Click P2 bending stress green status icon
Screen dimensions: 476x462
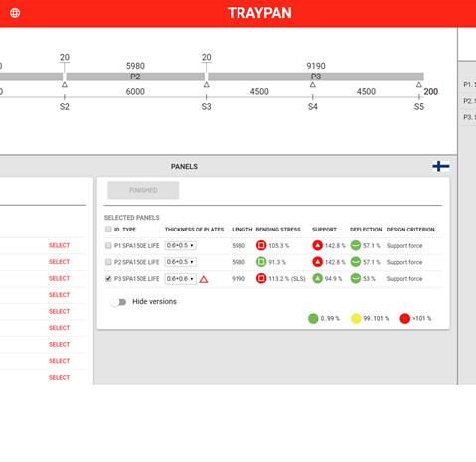tap(261, 262)
